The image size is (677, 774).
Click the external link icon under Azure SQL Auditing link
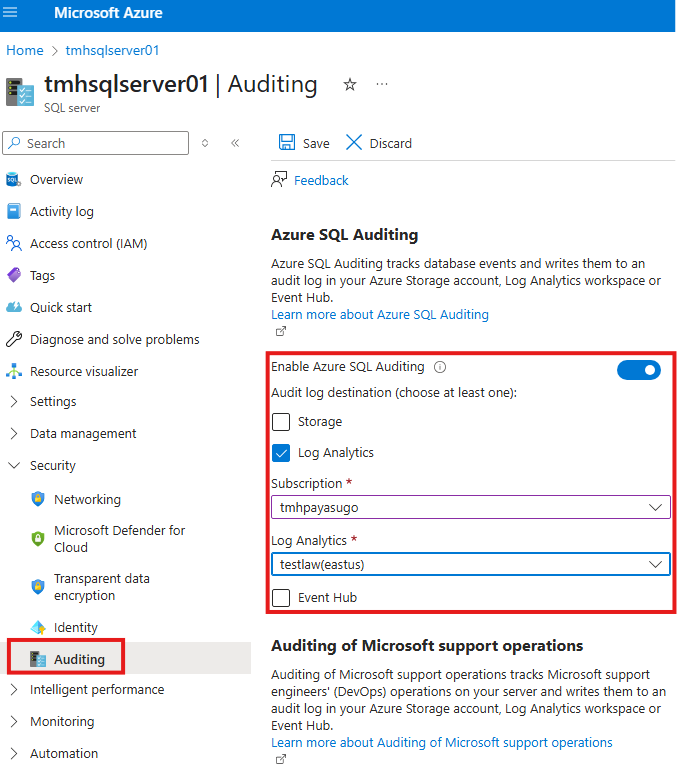(x=280, y=331)
